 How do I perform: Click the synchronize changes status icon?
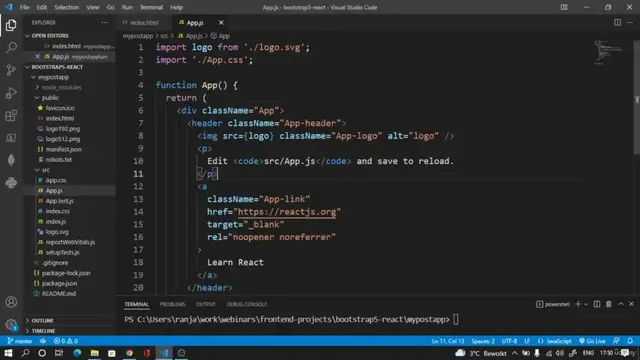point(43,341)
